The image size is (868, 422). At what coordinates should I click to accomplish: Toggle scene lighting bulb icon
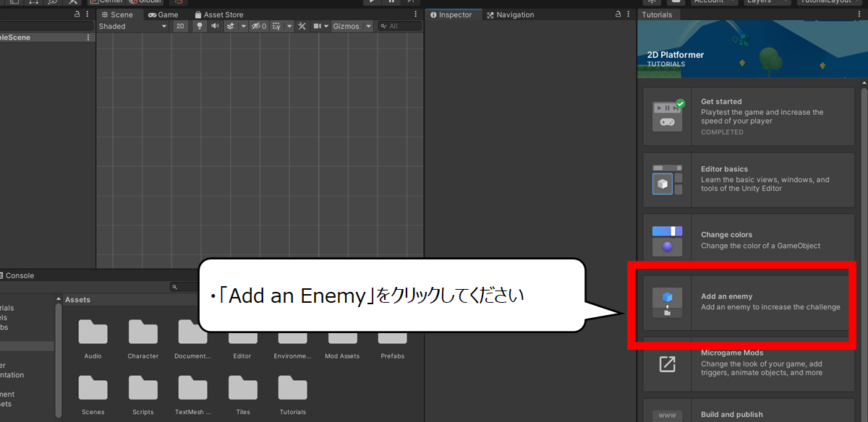pos(200,26)
